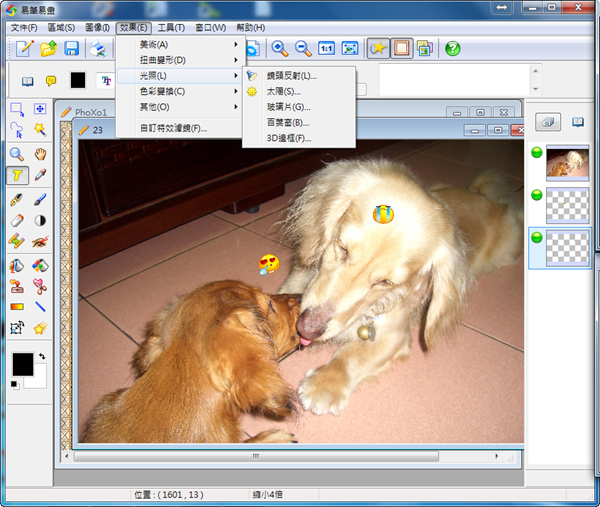Viewport: 600px width, 507px height.
Task: Click the layer panel button above thumbnails
Action: coord(548,122)
